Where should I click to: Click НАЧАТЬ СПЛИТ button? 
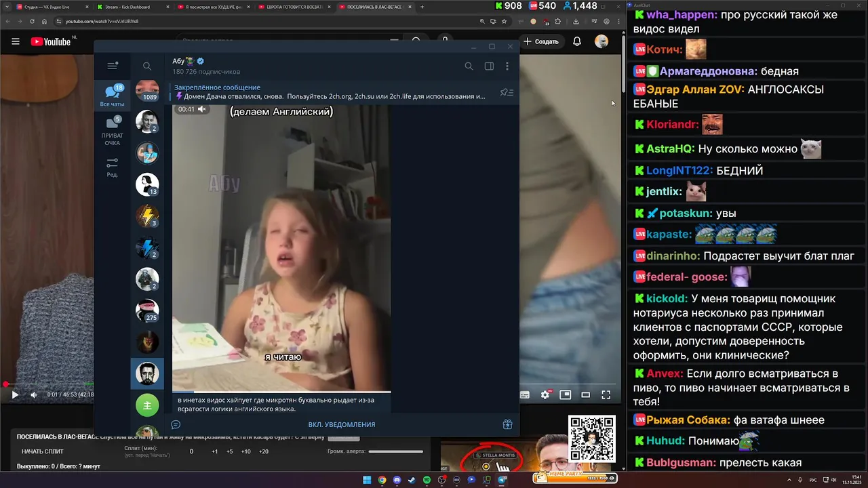coord(43,451)
